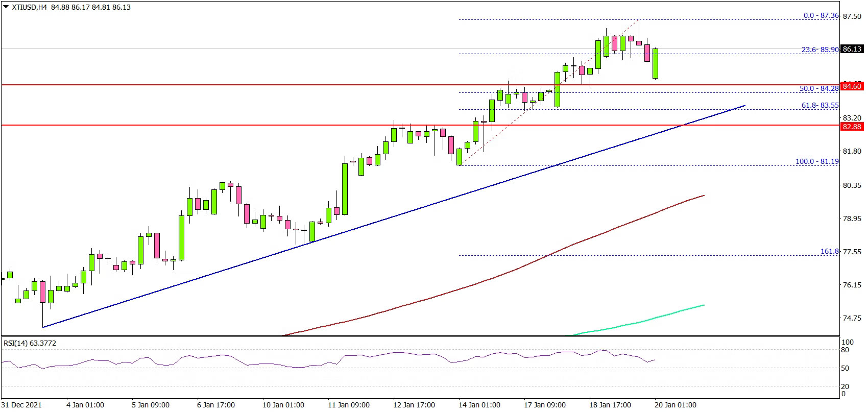This screenshot has height=412, width=868.
Task: Select the Fibonacci label 23.6- 85.90
Action: pyautogui.click(x=820, y=50)
